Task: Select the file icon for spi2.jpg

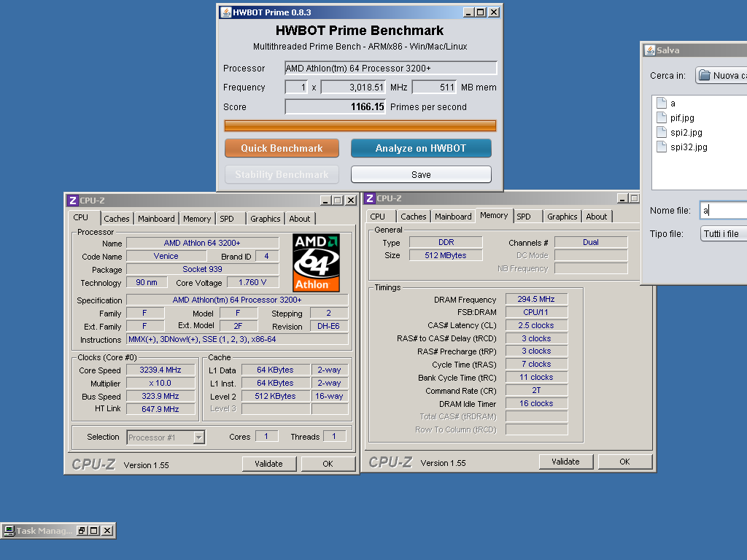Action: (661, 132)
